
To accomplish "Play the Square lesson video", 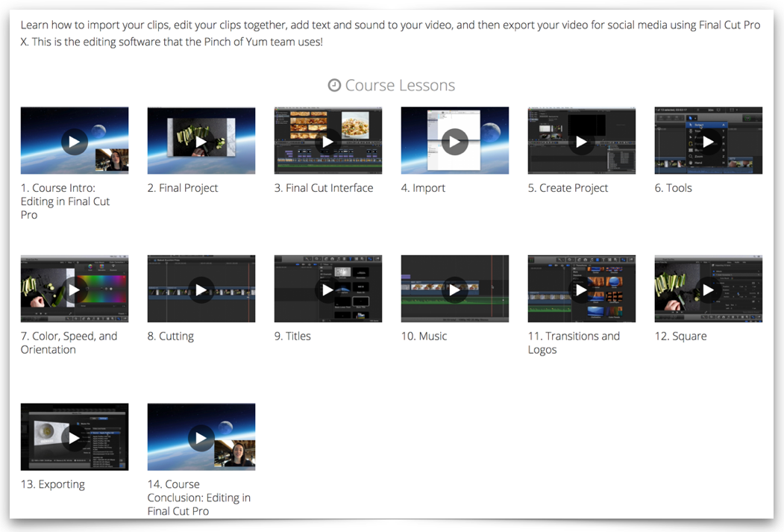I will point(709,290).
